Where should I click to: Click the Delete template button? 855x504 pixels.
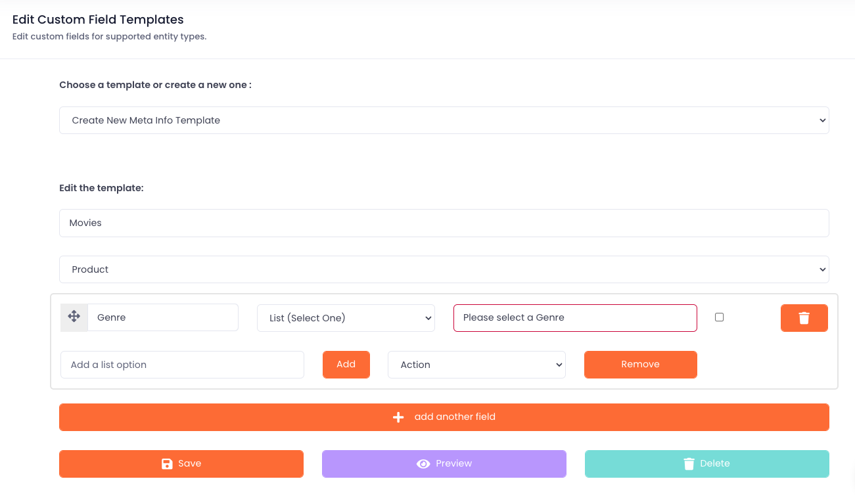[707, 464]
